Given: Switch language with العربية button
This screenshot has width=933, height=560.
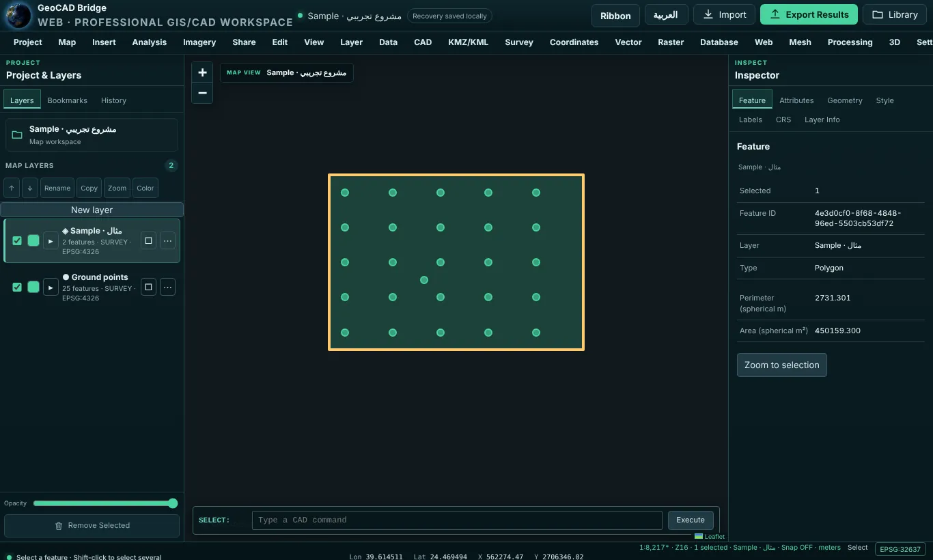Looking at the screenshot, I should [x=665, y=16].
